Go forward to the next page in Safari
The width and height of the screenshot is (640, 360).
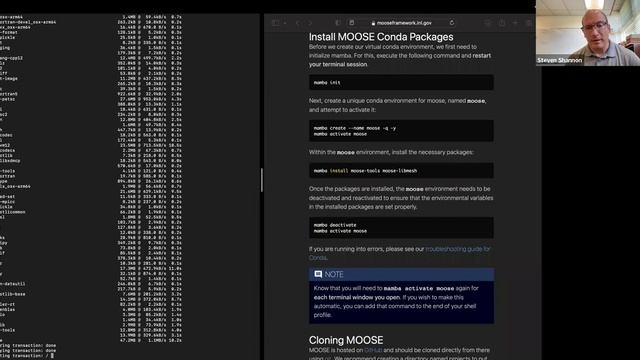coord(310,23)
